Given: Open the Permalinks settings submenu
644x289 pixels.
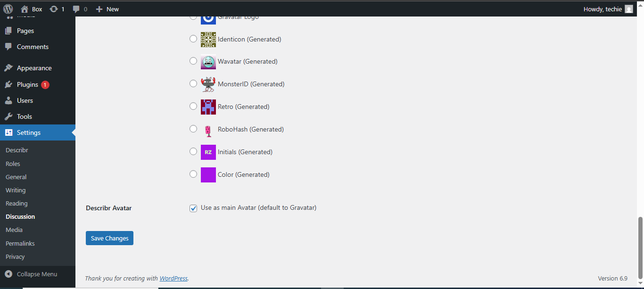Looking at the screenshot, I should tap(20, 243).
